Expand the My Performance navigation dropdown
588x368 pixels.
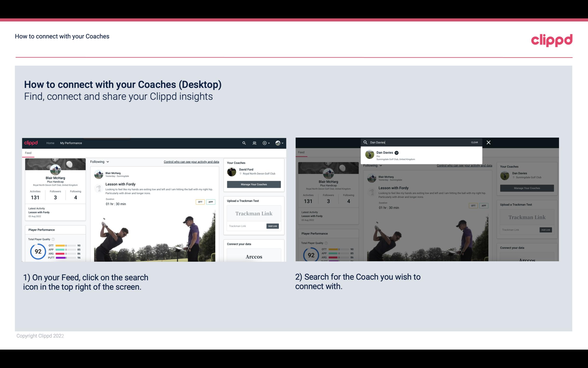click(71, 143)
